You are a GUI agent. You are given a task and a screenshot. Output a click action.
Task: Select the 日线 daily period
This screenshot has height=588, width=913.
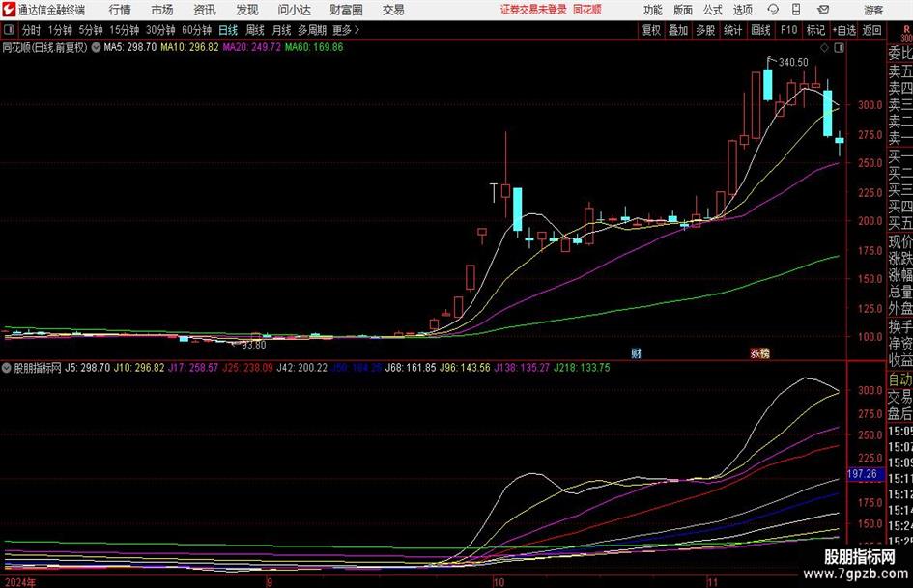click(x=228, y=30)
